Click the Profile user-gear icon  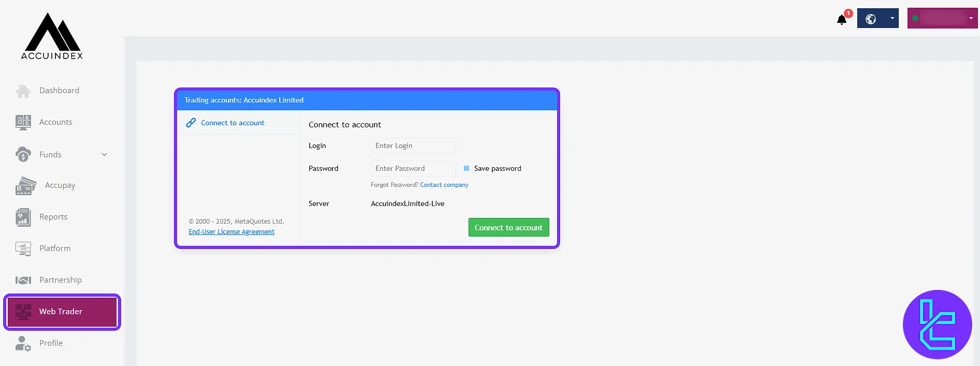23,344
